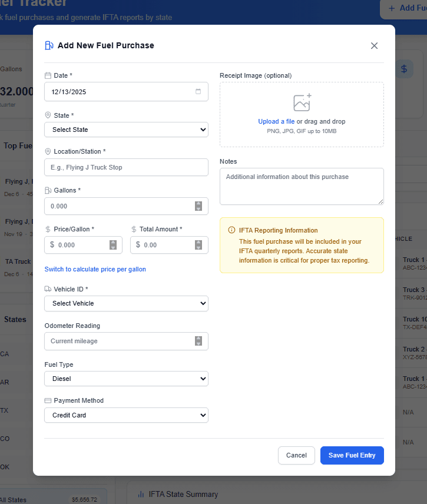Open the Select Vehicle dropdown
The width and height of the screenshot is (427, 504).
tap(126, 303)
